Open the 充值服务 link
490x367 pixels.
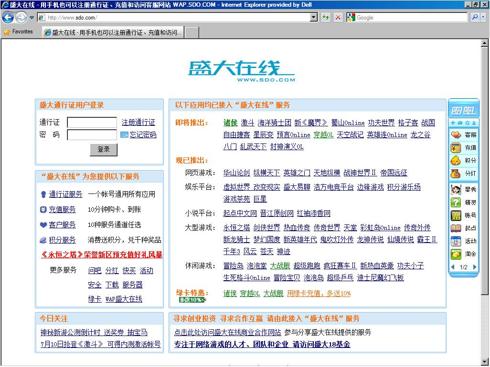click(x=62, y=209)
